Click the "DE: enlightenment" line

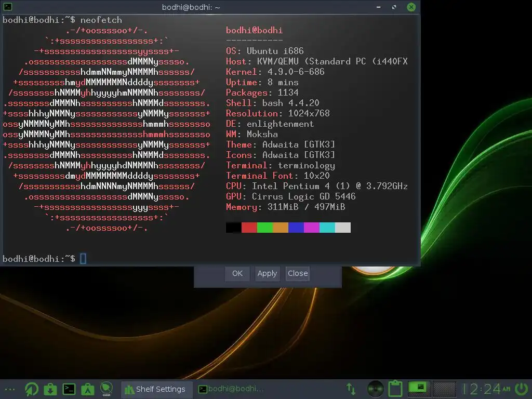(270, 124)
